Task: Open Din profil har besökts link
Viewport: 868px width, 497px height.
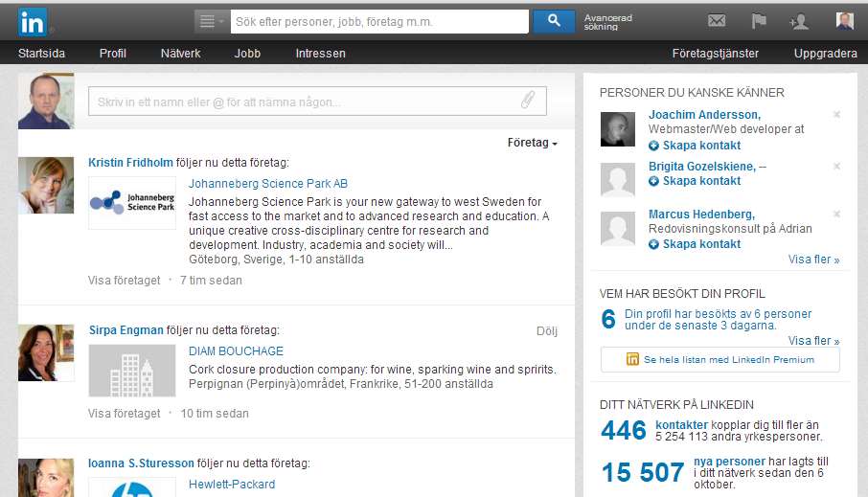Action: pos(718,319)
